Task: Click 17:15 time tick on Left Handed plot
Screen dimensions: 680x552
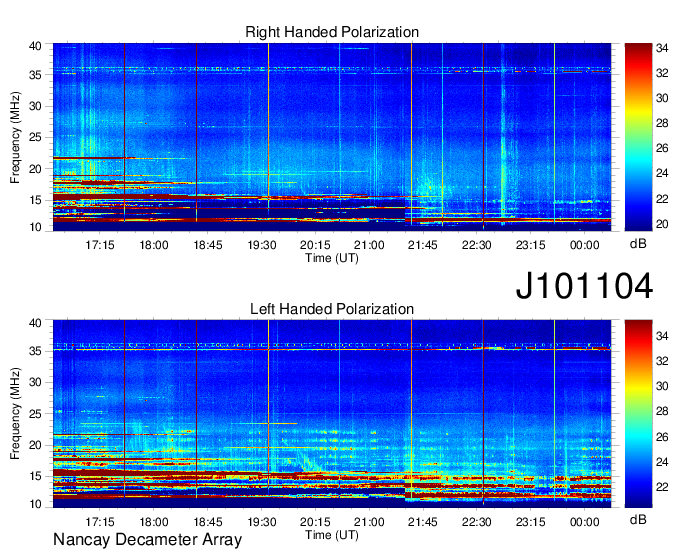Action: [x=100, y=522]
